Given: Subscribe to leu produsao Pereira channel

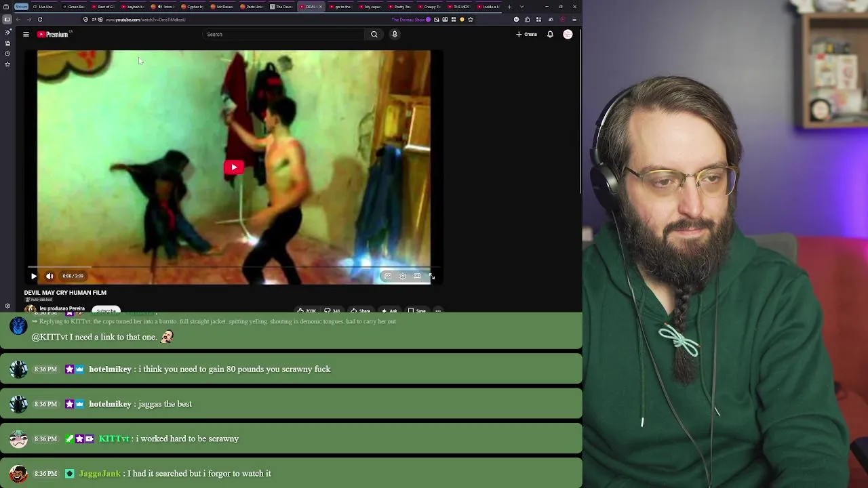Looking at the screenshot, I should (106, 310).
